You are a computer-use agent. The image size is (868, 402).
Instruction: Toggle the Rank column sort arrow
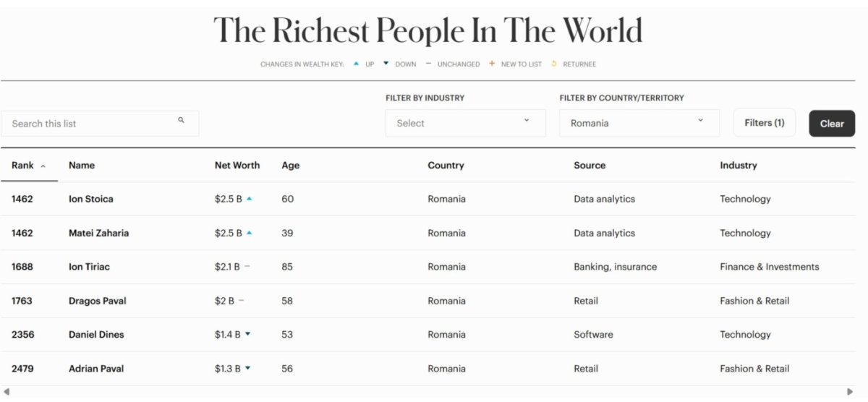pos(43,166)
